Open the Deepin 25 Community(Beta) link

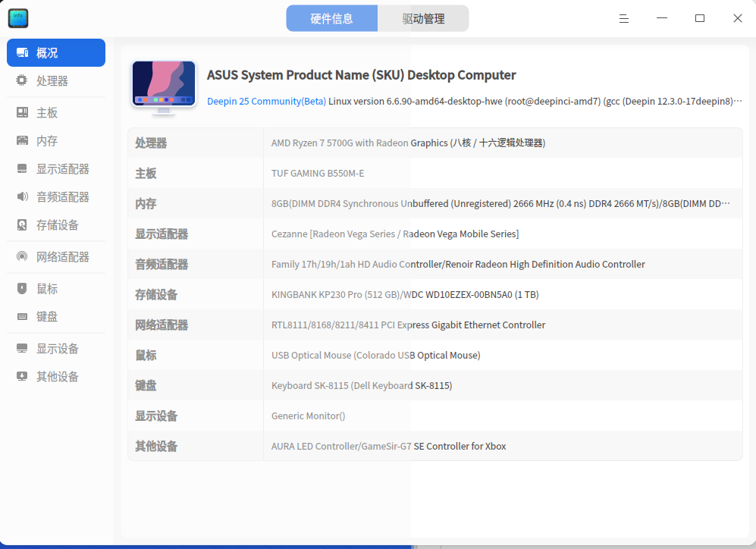(267, 101)
